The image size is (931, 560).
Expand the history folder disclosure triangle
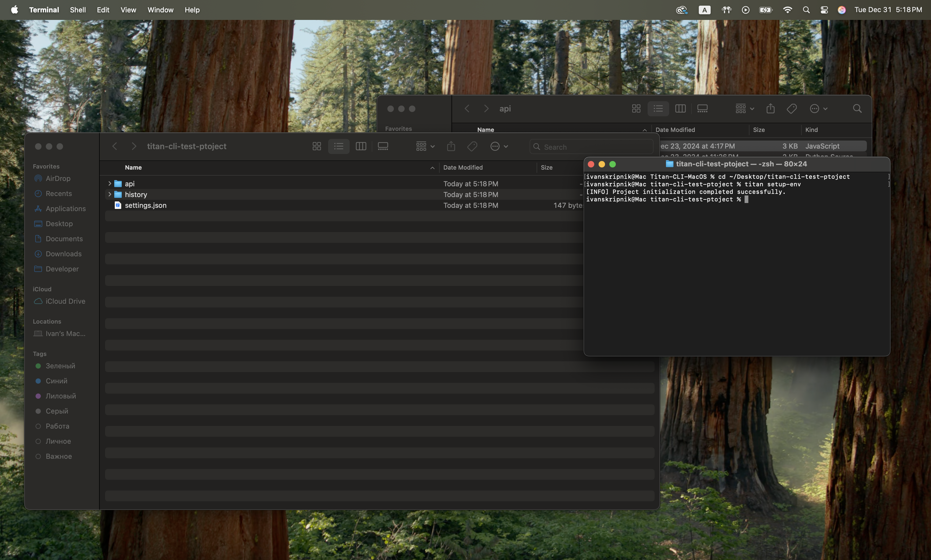[109, 194]
